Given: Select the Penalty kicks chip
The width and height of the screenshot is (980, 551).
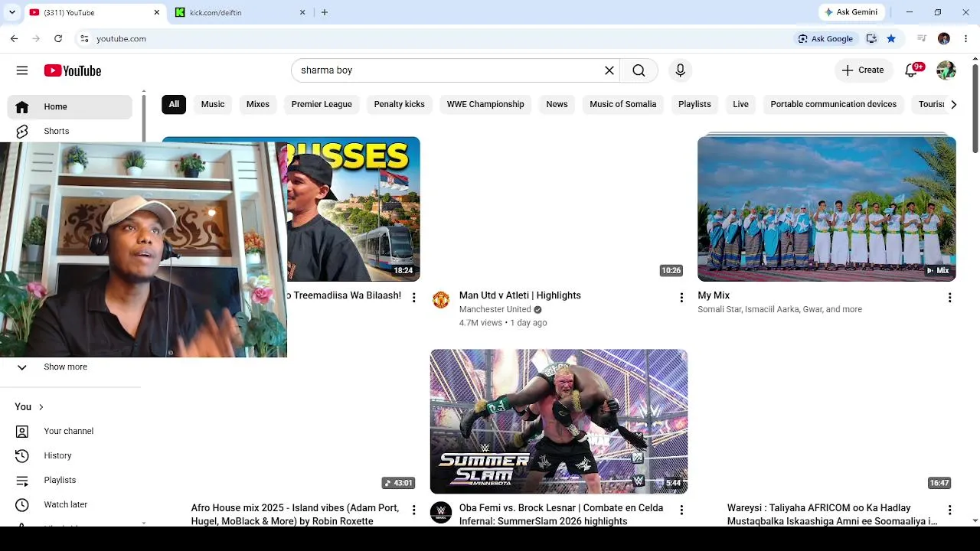Looking at the screenshot, I should 400,104.
